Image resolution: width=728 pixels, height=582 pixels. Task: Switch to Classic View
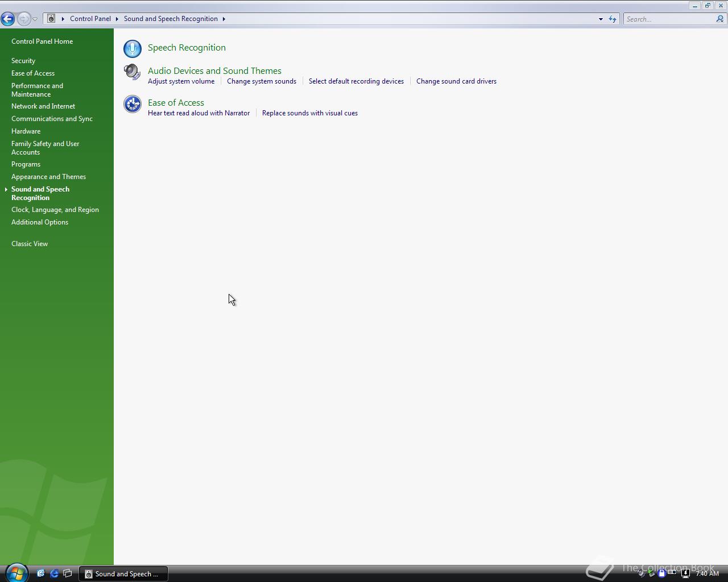[30, 244]
